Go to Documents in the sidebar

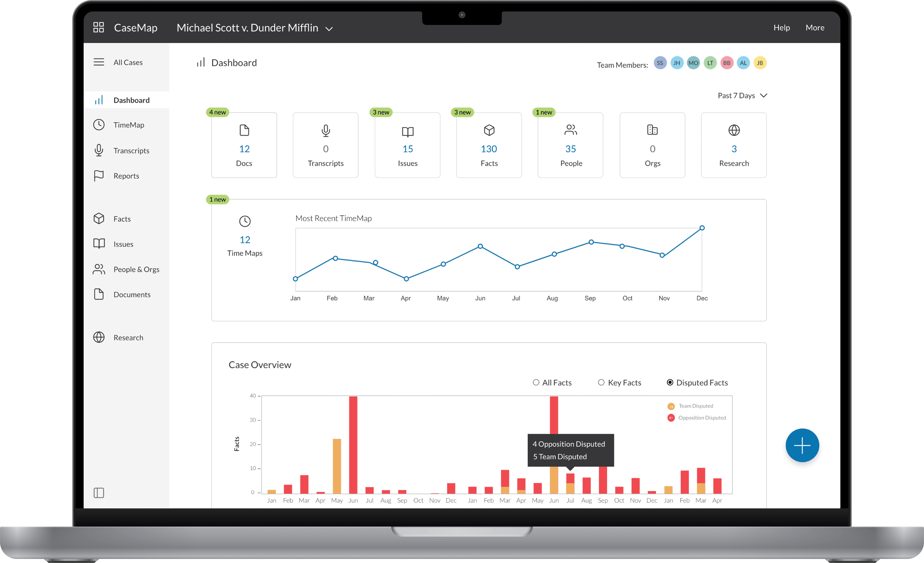[132, 295]
